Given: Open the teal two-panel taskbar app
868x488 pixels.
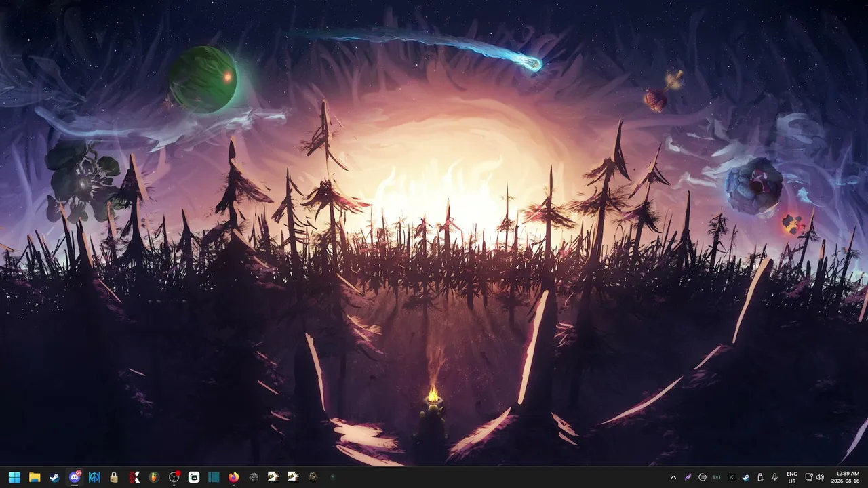Looking at the screenshot, I should [x=214, y=477].
